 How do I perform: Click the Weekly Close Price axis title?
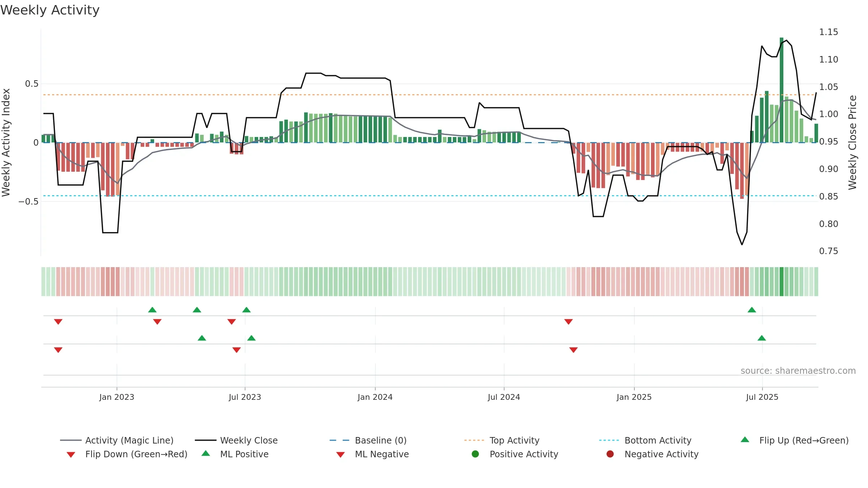coord(852,142)
